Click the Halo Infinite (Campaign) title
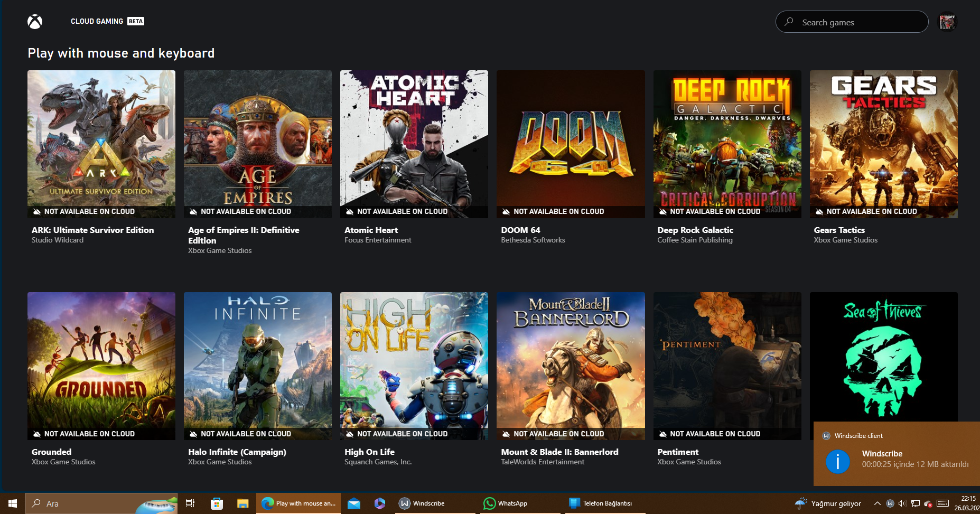Viewport: 980px width, 514px height. pos(237,452)
